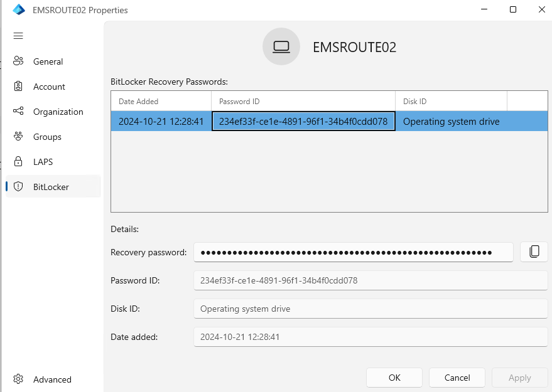The image size is (552, 392).
Task: Click the Organization hierarchy icon
Action: [18, 112]
